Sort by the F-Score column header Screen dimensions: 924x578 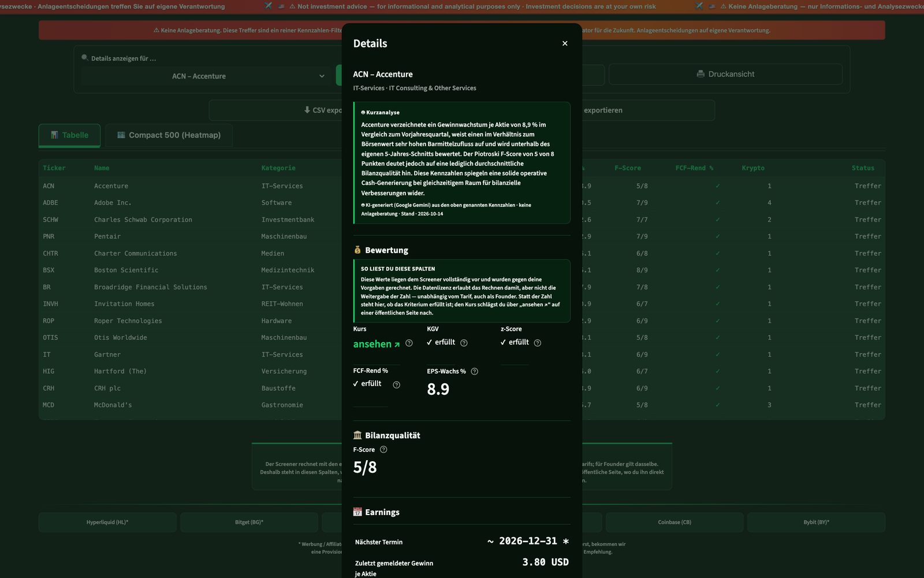[628, 168]
